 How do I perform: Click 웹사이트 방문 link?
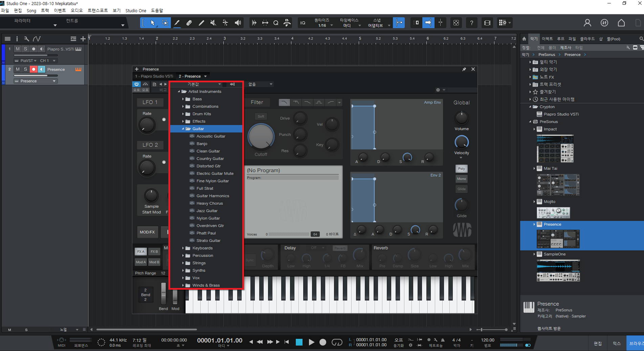(549, 328)
